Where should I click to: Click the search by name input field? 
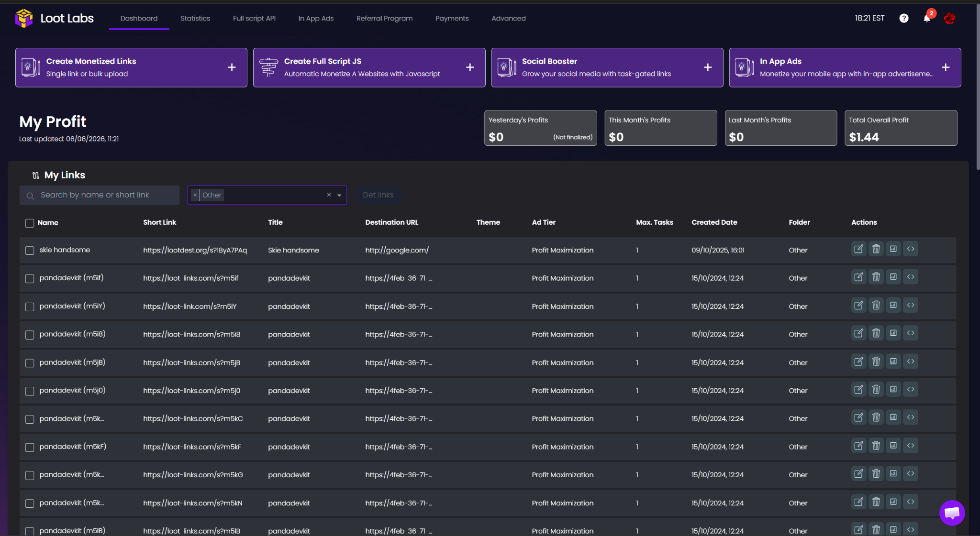[x=100, y=195]
